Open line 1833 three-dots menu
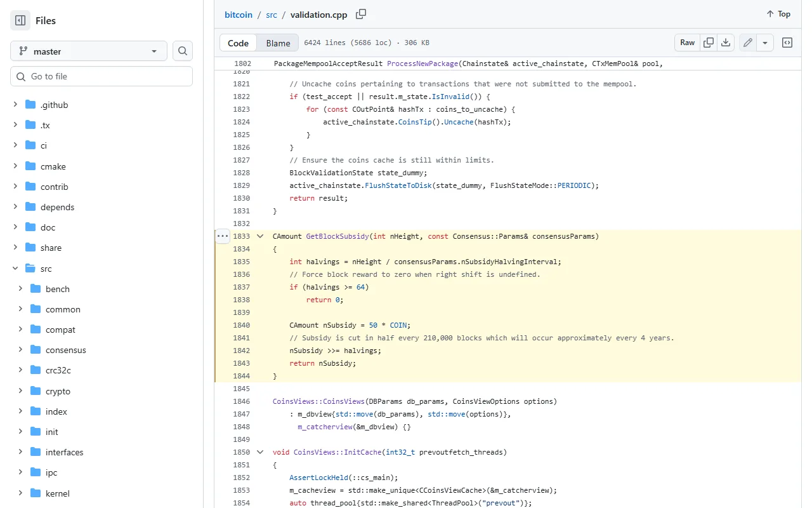Image resolution: width=812 pixels, height=508 pixels. pyautogui.click(x=222, y=236)
